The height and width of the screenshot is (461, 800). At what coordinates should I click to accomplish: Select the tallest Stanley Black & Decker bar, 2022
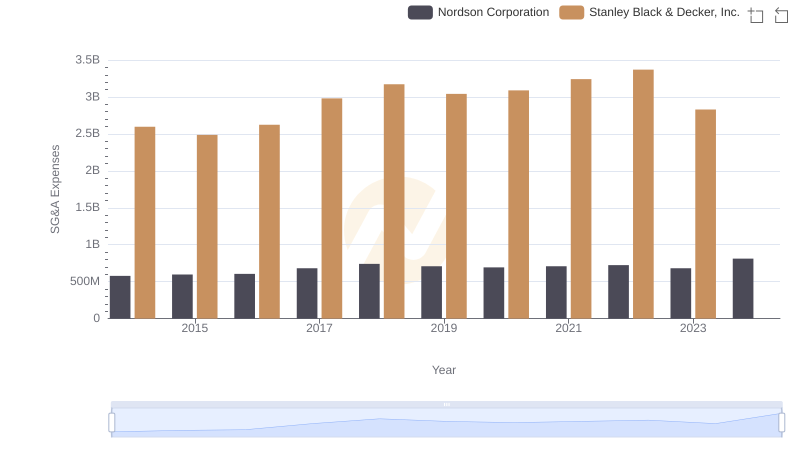[643, 194]
